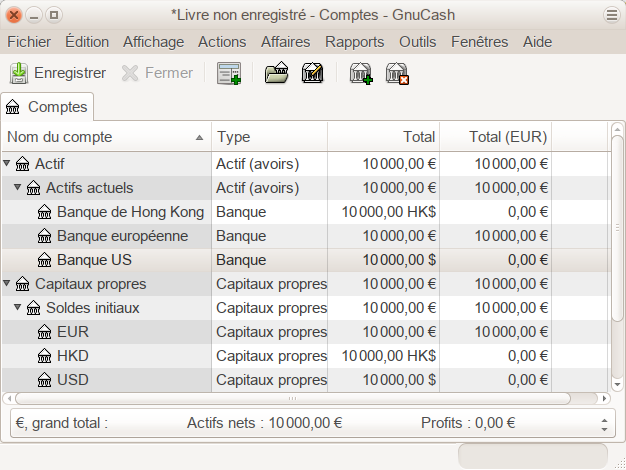Select the Banque européenne row

(x=307, y=236)
